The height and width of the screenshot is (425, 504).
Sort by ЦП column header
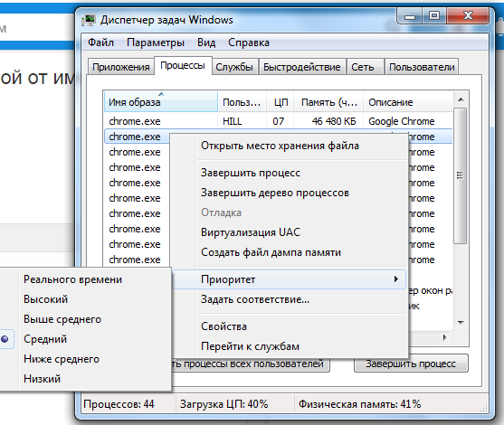coord(281,102)
